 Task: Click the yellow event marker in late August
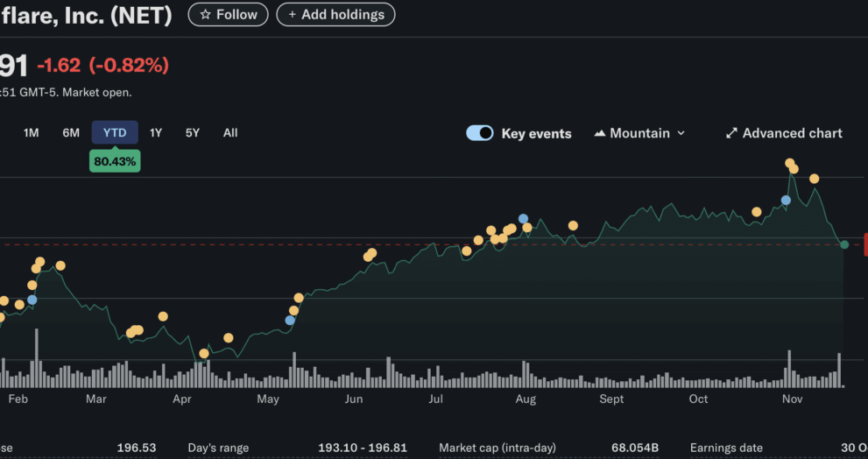click(573, 225)
